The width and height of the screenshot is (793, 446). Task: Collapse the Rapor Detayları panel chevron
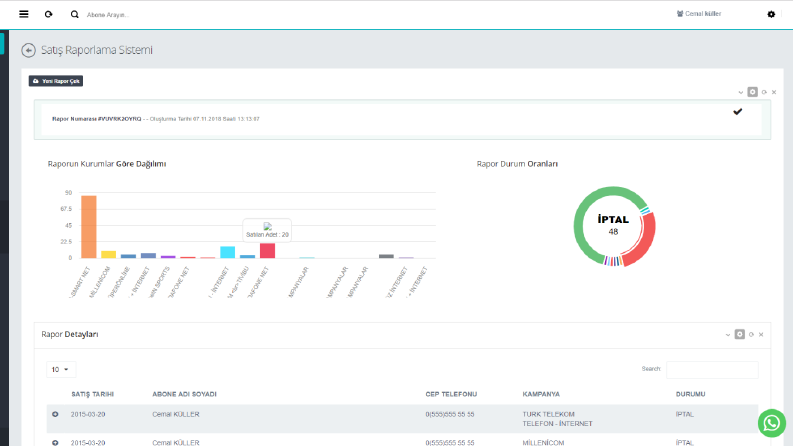728,335
